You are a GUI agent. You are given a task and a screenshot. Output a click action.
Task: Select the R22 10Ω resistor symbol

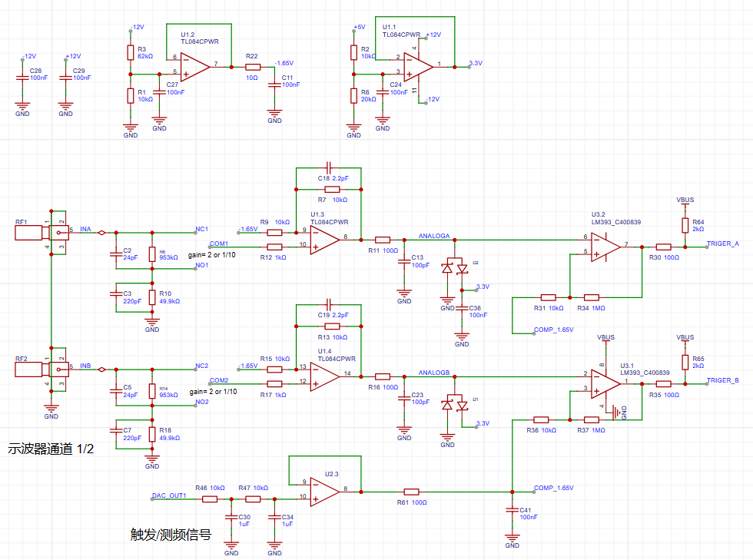coord(253,67)
